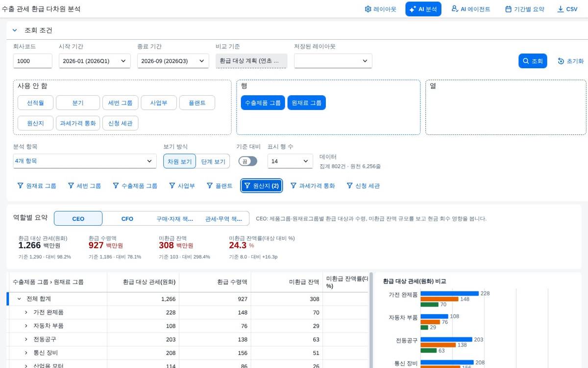Select the unused 플랜트 dimension chip
The height and width of the screenshot is (368, 588).
tap(197, 103)
